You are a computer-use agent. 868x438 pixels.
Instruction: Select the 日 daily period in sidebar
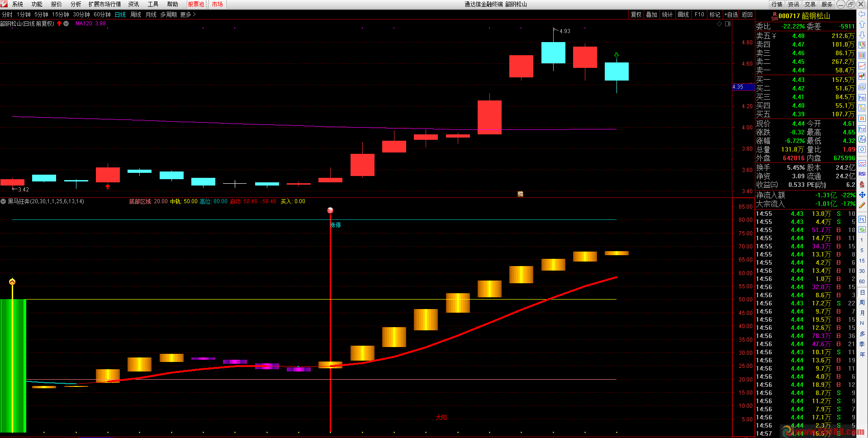click(x=862, y=292)
